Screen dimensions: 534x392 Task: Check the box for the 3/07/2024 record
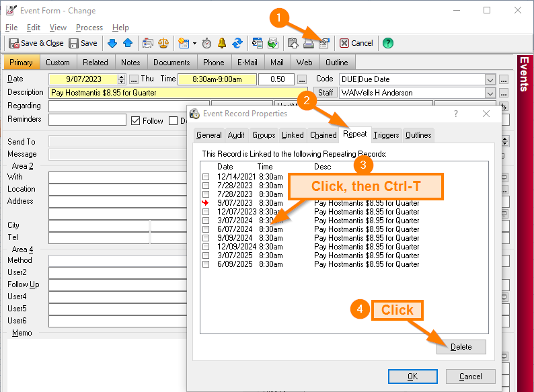206,221
